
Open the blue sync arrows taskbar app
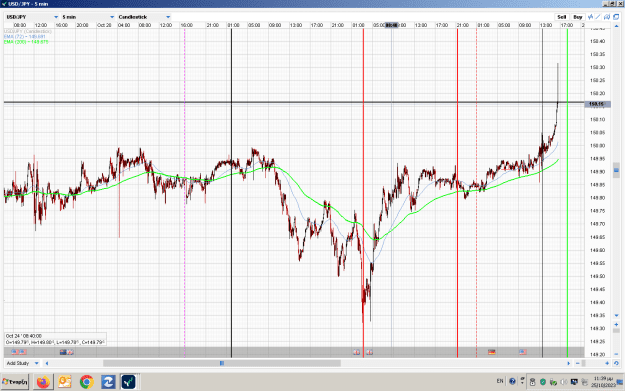[108, 382]
